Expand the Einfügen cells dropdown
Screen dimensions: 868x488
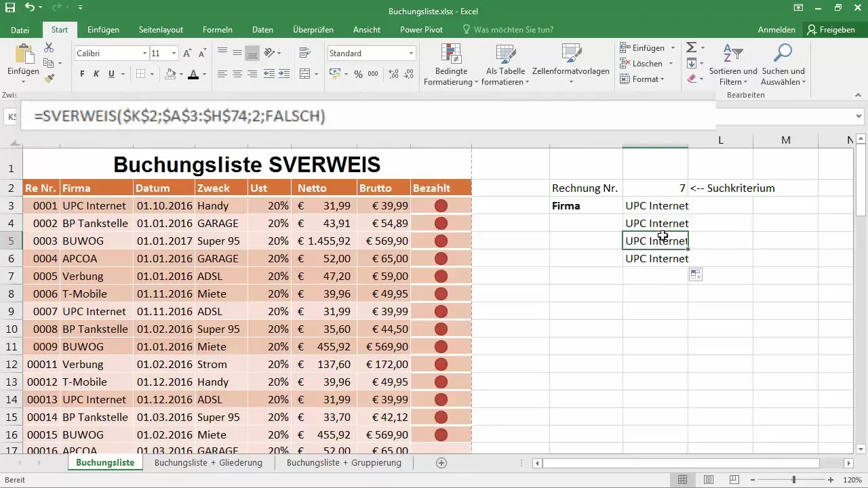click(673, 48)
